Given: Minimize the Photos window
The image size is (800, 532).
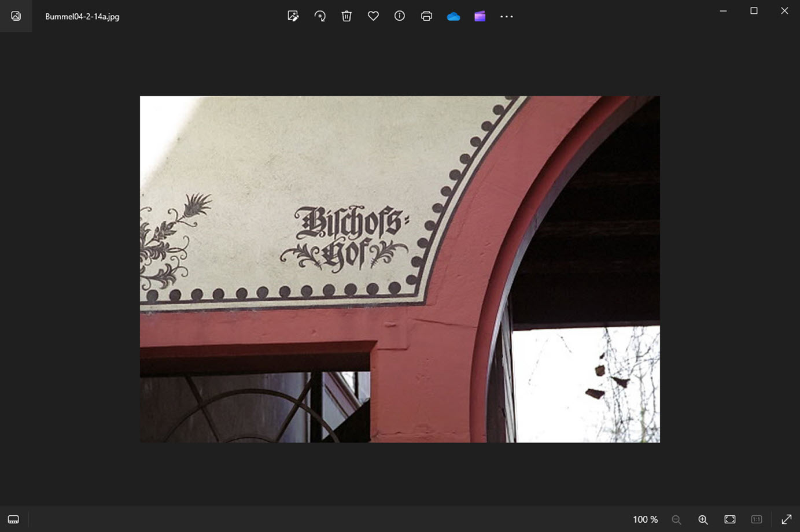Looking at the screenshot, I should (723, 10).
